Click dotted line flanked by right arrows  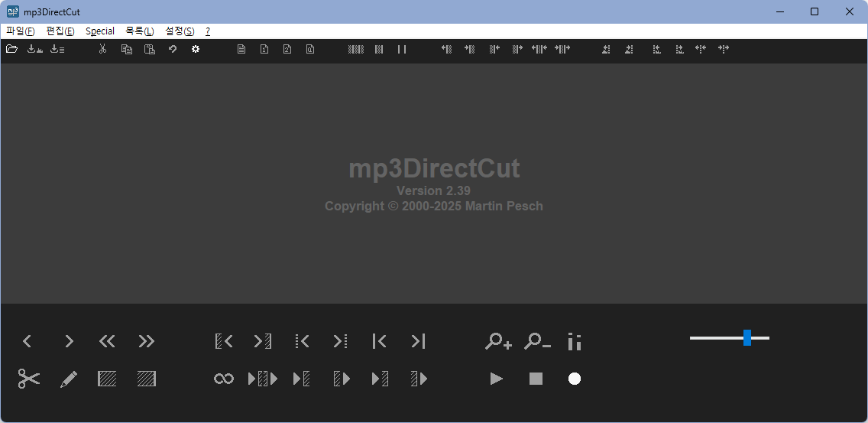(x=724, y=50)
